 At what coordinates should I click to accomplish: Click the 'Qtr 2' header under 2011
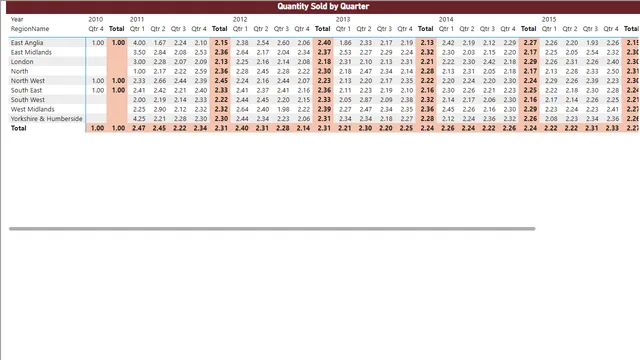coord(158,29)
